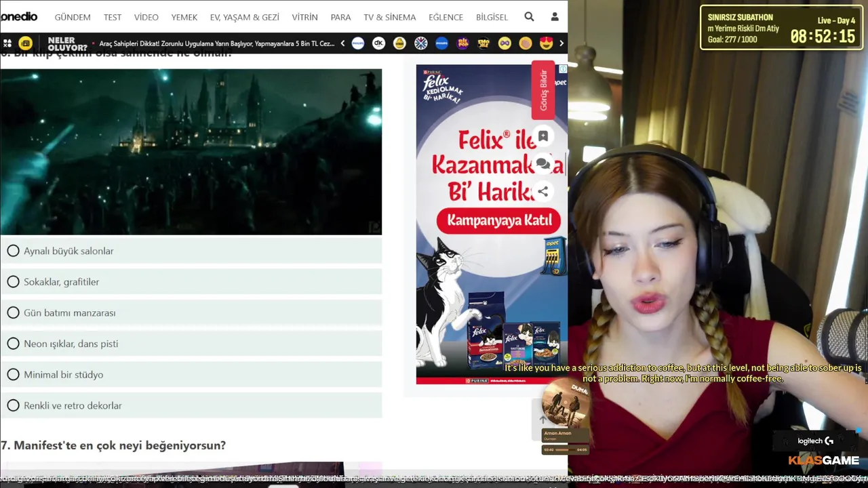Click the 'Live - Day 4' label
The height and width of the screenshot is (488, 868).
point(836,20)
